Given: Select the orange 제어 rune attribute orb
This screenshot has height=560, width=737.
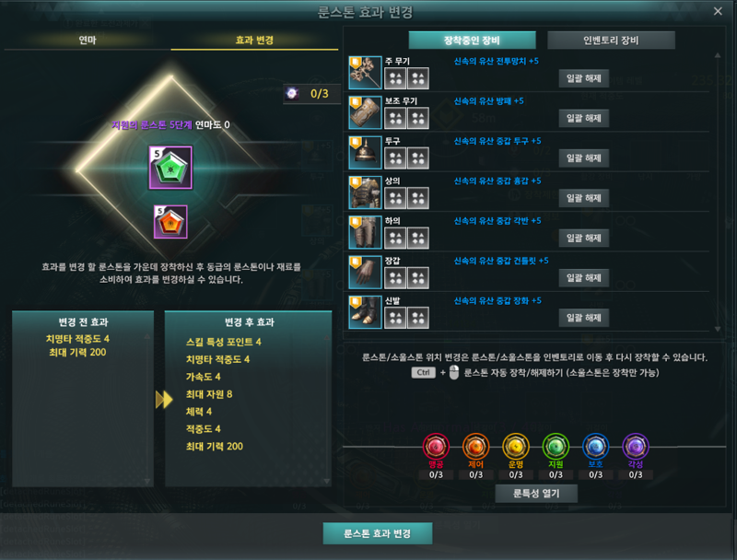Looking at the screenshot, I should (x=475, y=447).
